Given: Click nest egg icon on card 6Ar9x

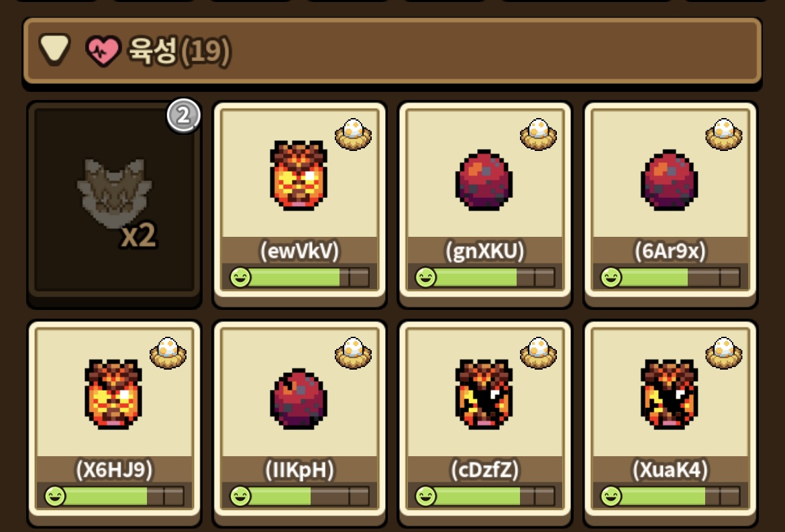Looking at the screenshot, I should pyautogui.click(x=724, y=134).
